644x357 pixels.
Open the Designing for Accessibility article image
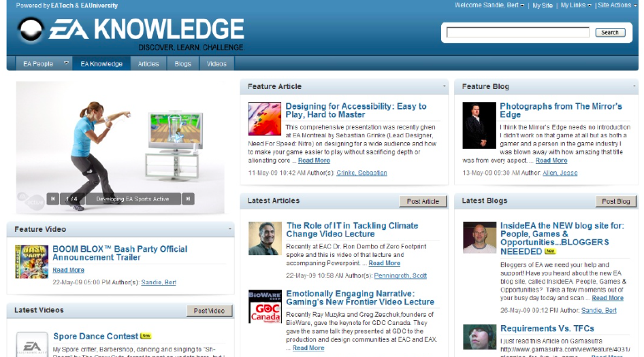pos(265,119)
